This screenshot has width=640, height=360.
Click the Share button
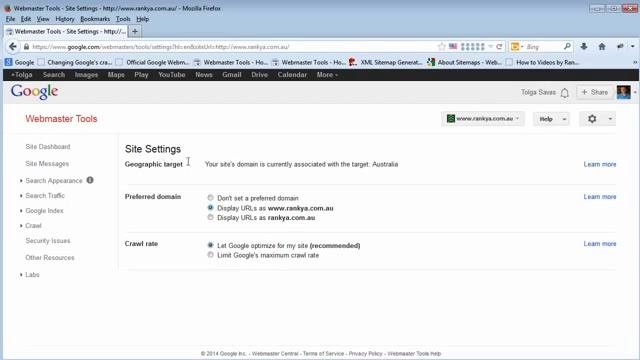tap(594, 92)
